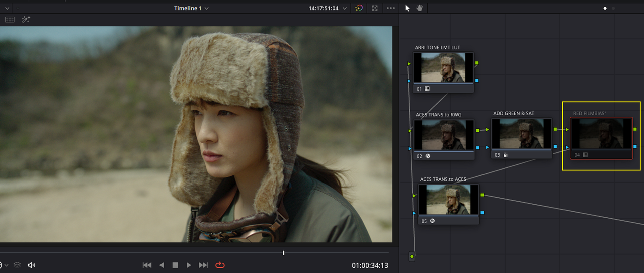Click the green RGB input triangle of node 05
The width and height of the screenshot is (644, 273).
415,195
